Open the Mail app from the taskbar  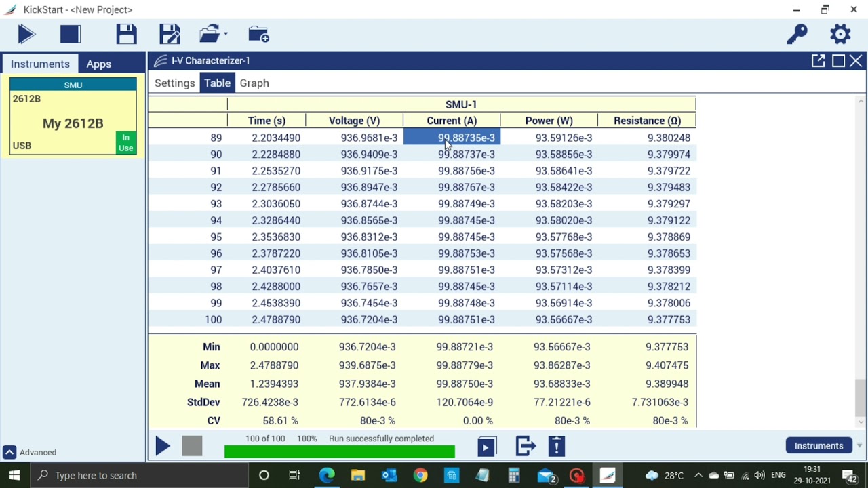547,475
